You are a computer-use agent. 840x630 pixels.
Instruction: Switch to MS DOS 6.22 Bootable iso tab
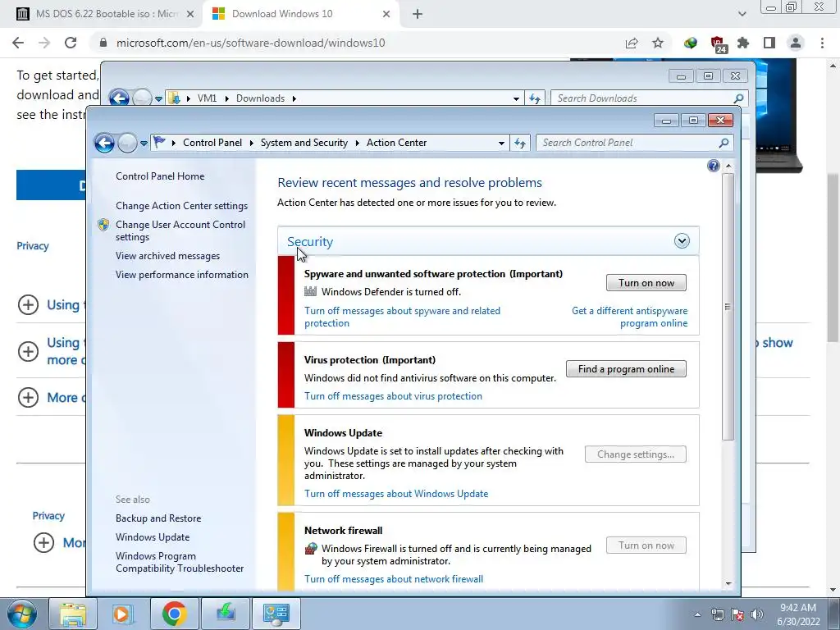point(106,14)
